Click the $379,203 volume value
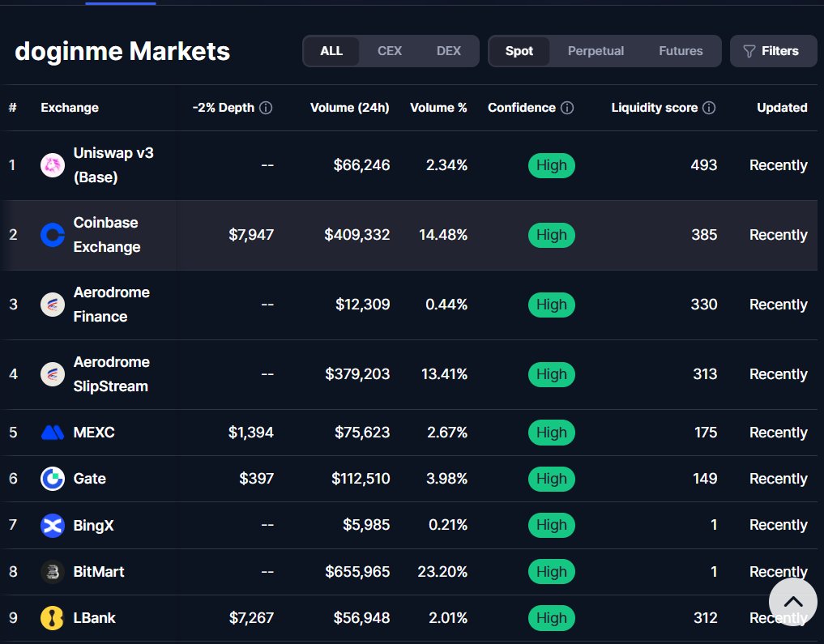 (x=357, y=373)
